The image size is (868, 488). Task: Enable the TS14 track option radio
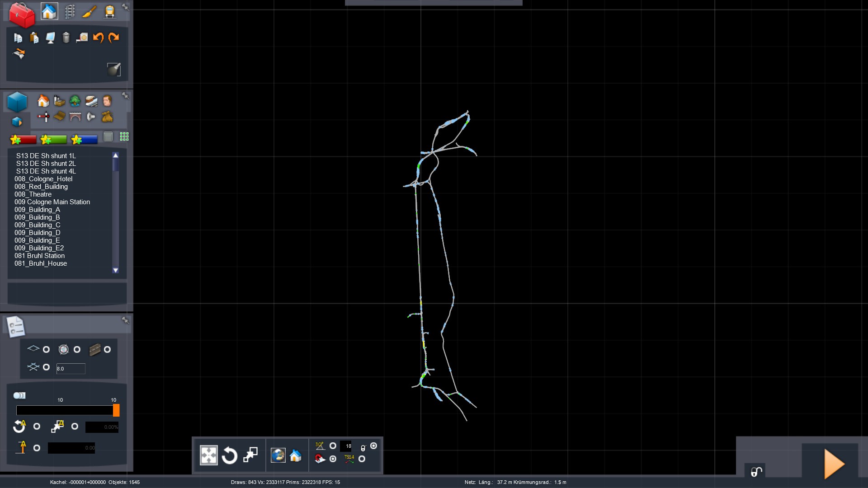coord(362,459)
